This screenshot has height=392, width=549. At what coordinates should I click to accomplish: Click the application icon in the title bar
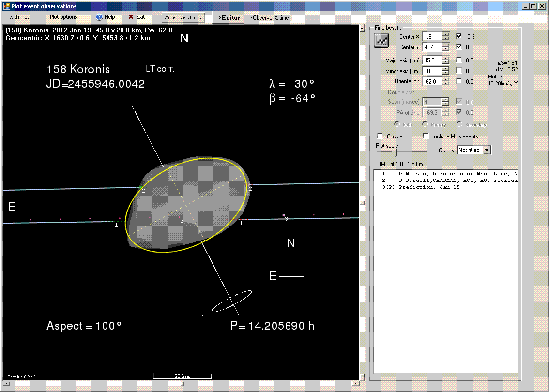click(6, 6)
